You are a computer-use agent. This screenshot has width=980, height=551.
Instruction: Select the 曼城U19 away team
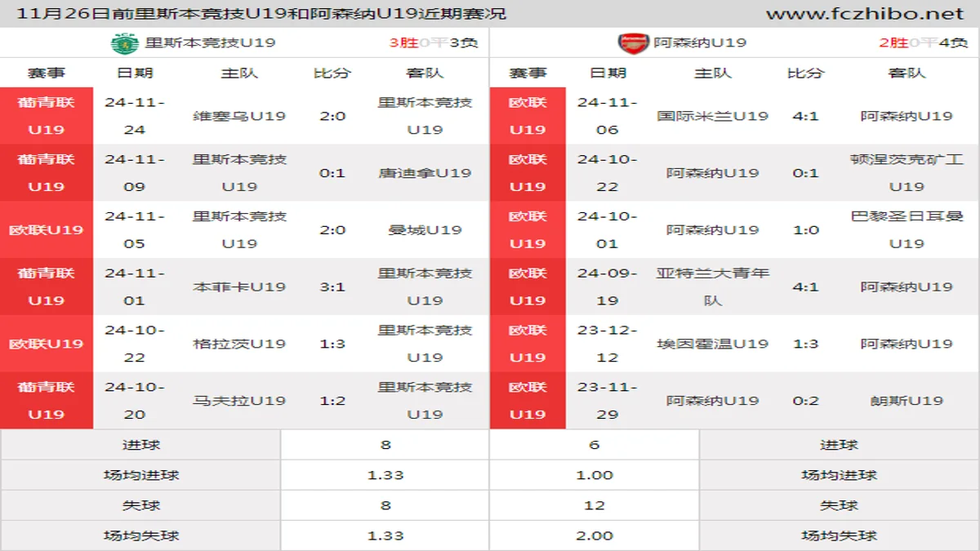425,230
